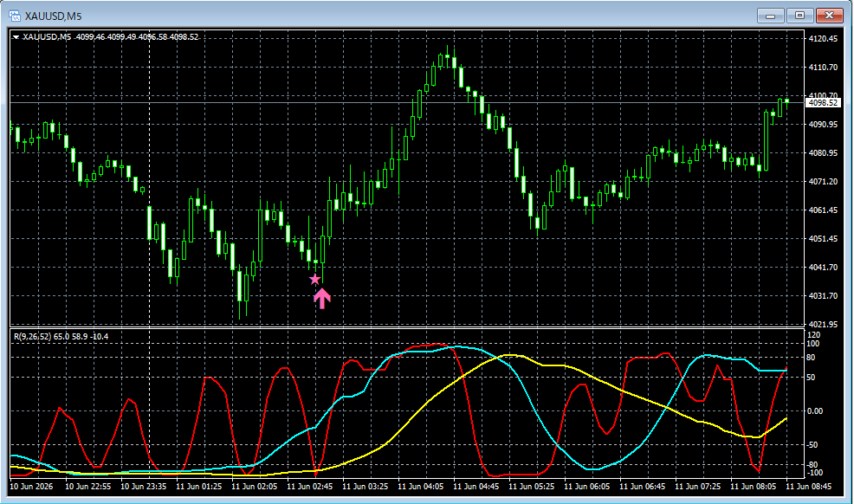
Task: Click time axis label 11 Jun 01:25
Action: 199,486
